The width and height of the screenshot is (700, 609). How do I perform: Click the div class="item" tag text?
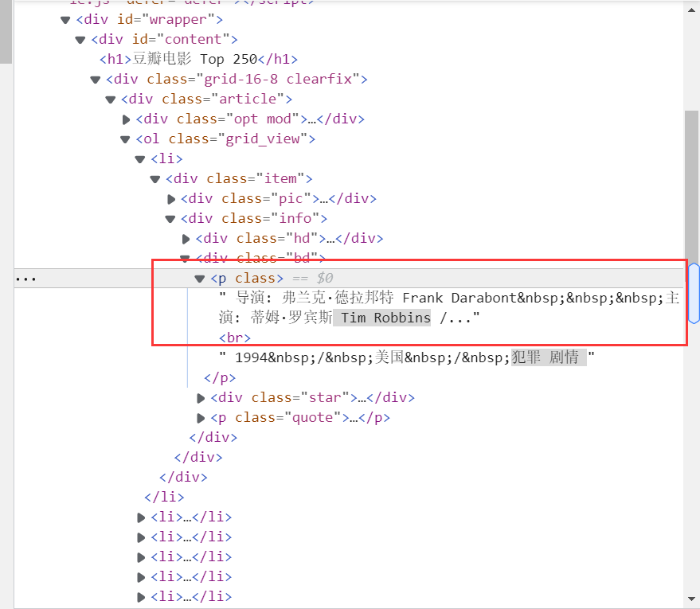tap(239, 179)
